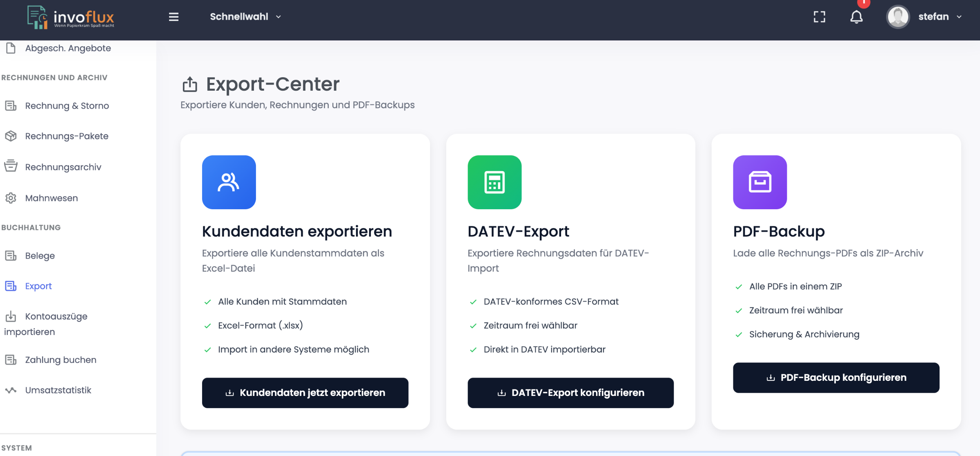The image size is (980, 456).
Task: Click the Export-Center share icon
Action: coord(190,84)
